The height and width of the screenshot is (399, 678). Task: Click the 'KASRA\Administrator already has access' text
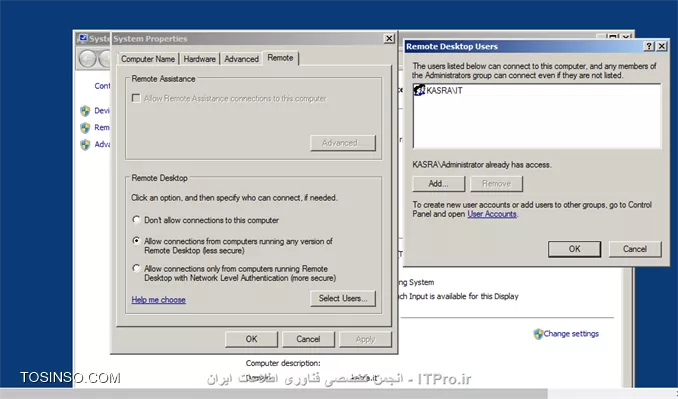482,165
